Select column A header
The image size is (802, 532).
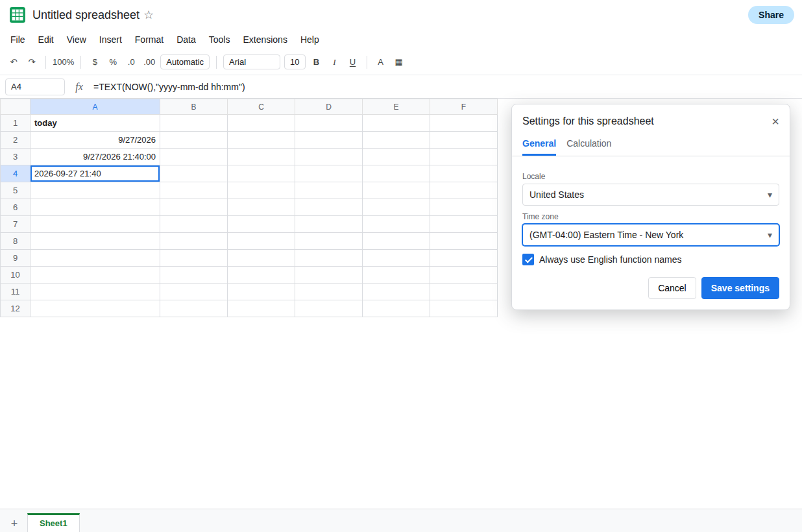[95, 107]
